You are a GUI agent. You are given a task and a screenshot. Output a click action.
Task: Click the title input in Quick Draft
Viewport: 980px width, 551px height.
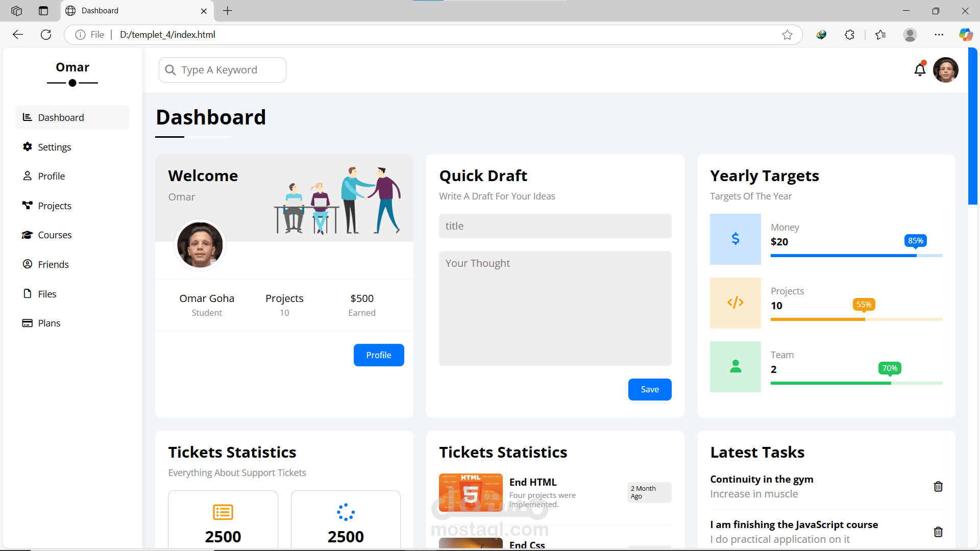pos(555,226)
